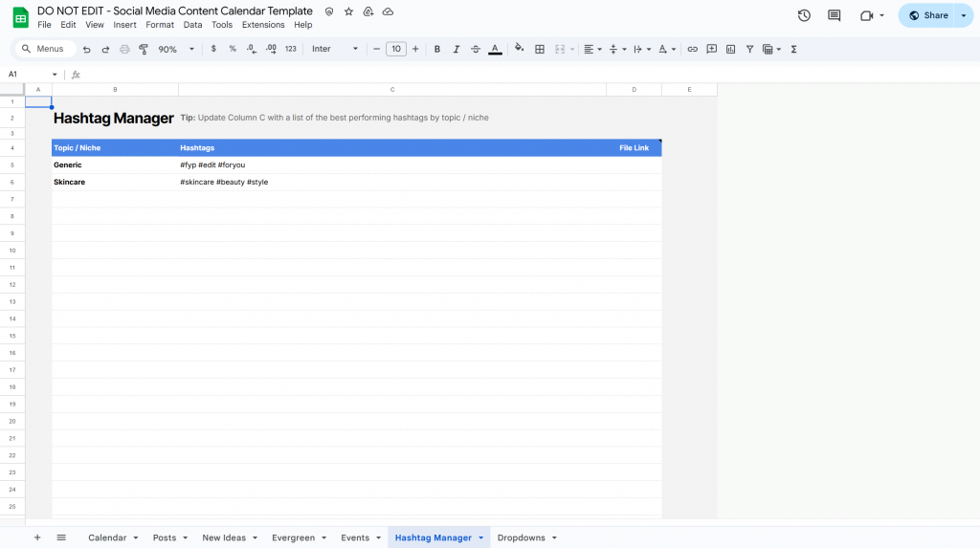980x548 pixels.
Task: Open horizontal align options
Action: 591,49
